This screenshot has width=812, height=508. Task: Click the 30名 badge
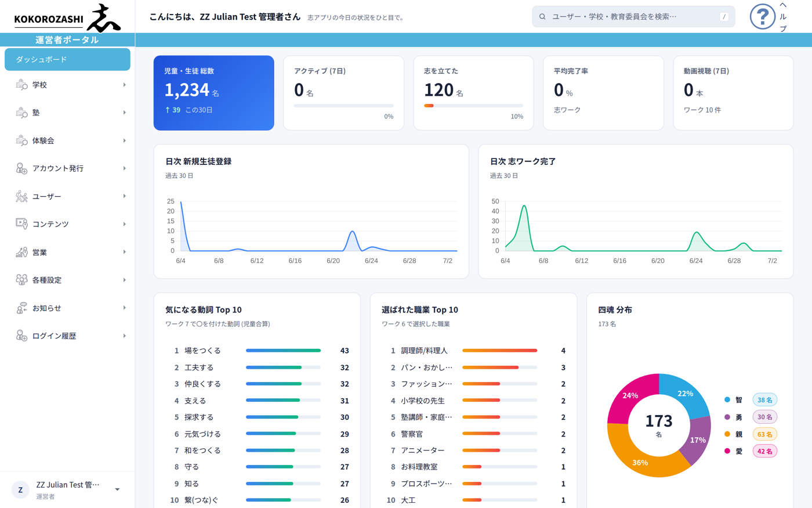point(764,417)
